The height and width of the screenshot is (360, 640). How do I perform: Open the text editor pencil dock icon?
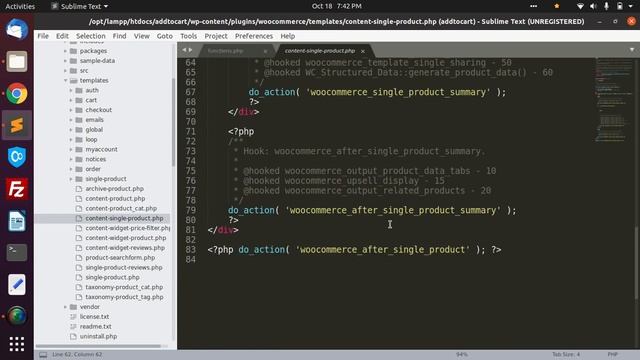pos(17,284)
